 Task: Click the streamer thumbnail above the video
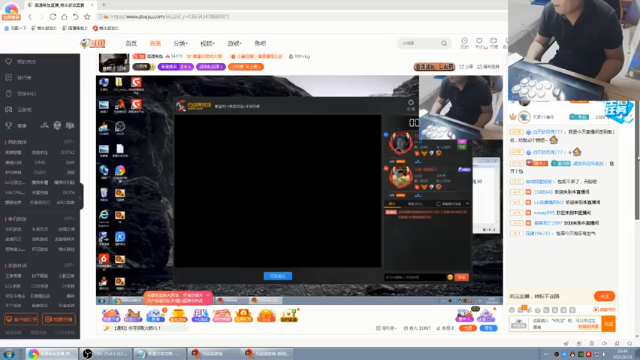tap(114, 63)
